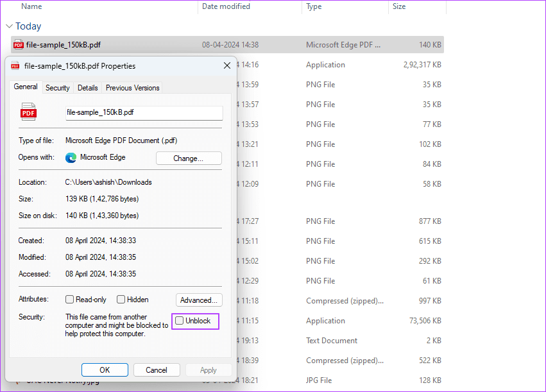
Task: Click large PDF file icon in General tab
Action: tap(28, 112)
